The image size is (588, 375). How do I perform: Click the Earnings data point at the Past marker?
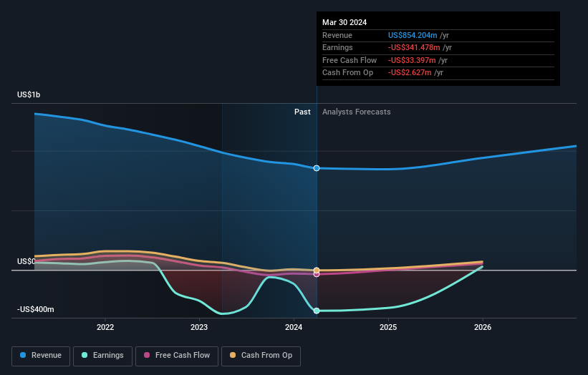pos(317,311)
